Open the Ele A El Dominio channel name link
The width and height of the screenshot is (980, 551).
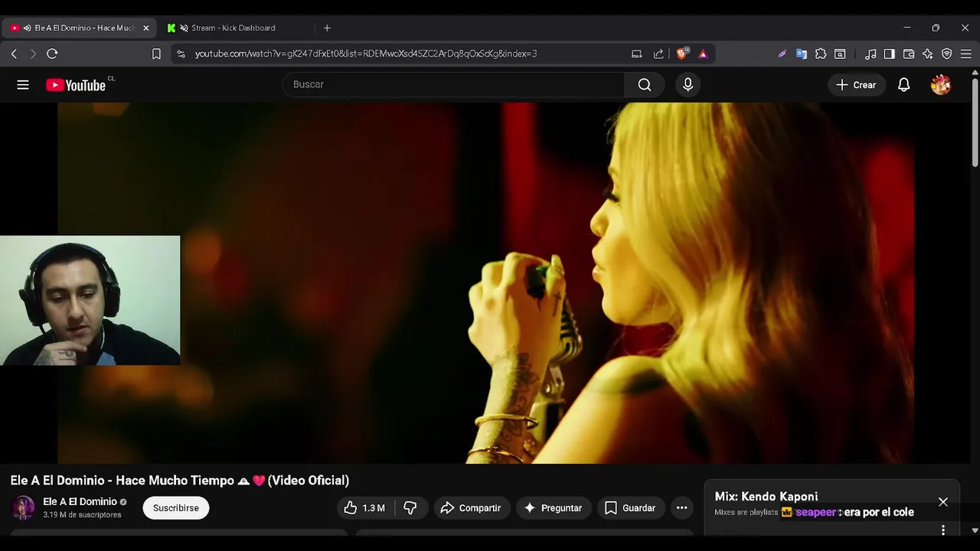pos(80,502)
